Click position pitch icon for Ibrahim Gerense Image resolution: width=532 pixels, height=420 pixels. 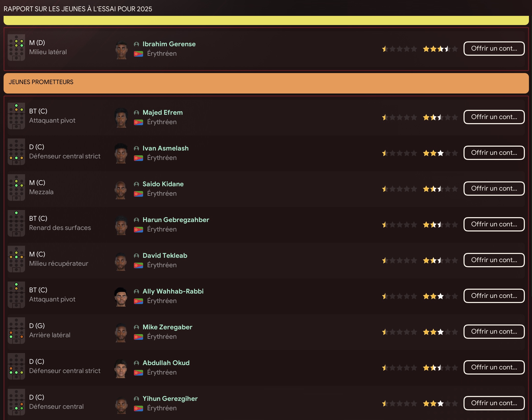coord(16,48)
